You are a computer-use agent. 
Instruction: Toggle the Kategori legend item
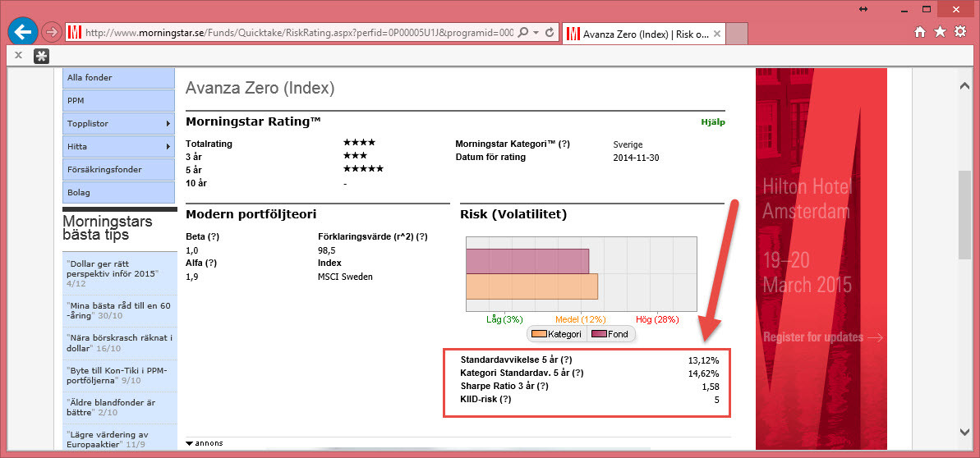557,334
